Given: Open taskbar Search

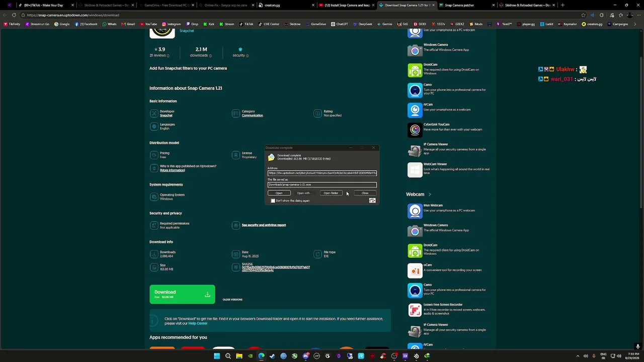Looking at the screenshot, I should [x=228, y=356].
